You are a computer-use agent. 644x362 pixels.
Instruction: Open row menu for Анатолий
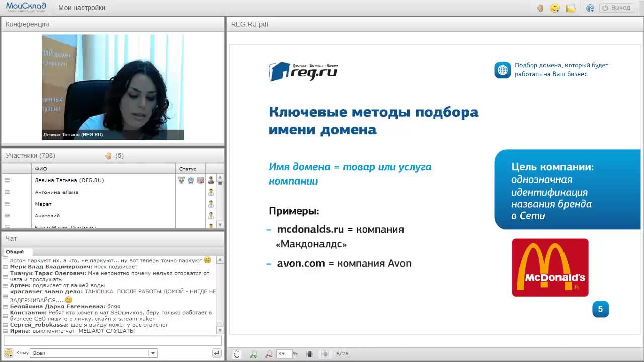click(7, 216)
